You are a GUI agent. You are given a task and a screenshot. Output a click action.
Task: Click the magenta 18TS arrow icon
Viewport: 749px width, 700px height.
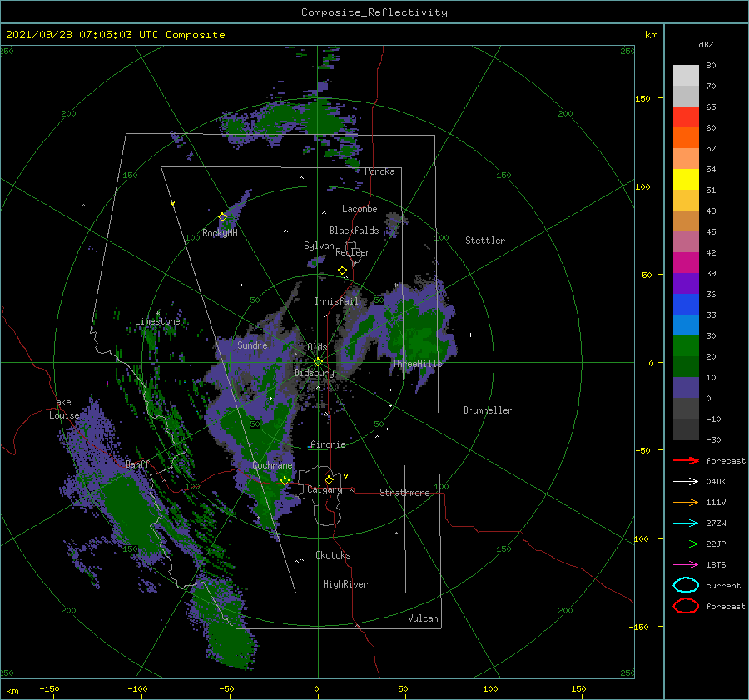click(686, 564)
